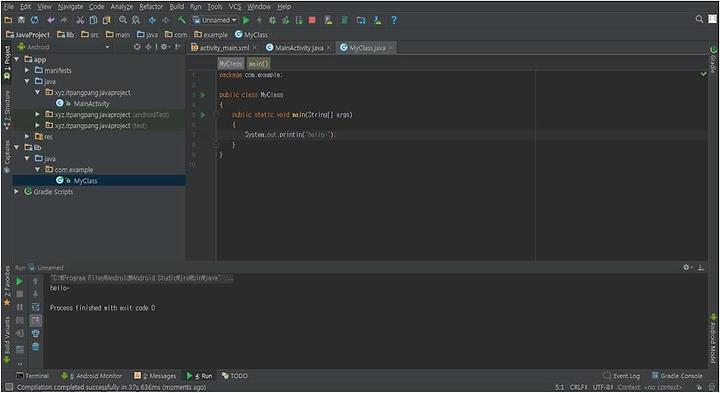Open the Refactor menu
The image size is (720, 393).
(x=151, y=6)
